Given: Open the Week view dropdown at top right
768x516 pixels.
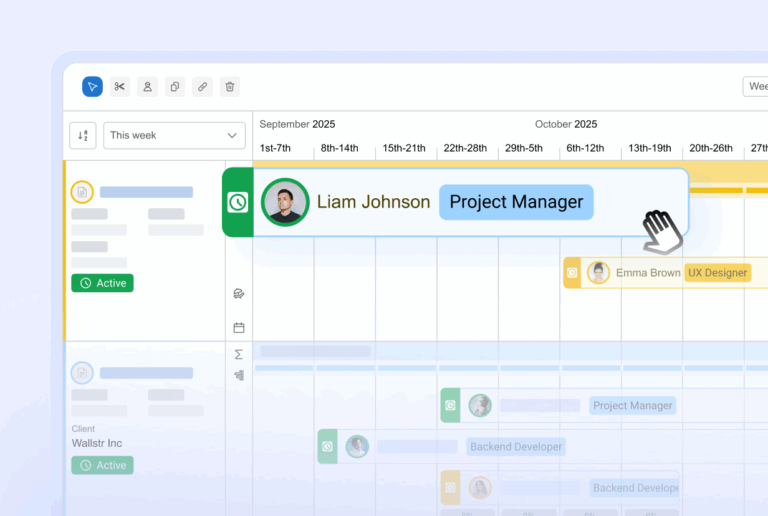Looking at the screenshot, I should pos(756,87).
